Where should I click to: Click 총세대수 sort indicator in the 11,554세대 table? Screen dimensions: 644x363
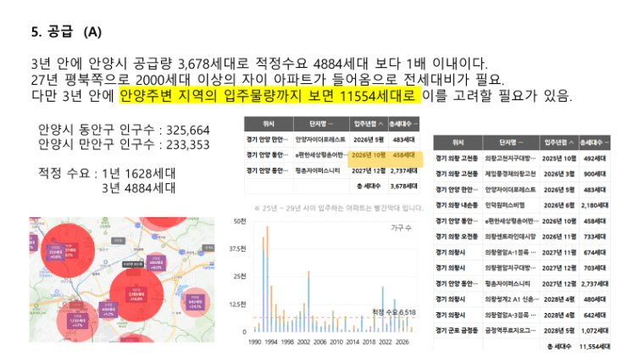(x=607, y=142)
